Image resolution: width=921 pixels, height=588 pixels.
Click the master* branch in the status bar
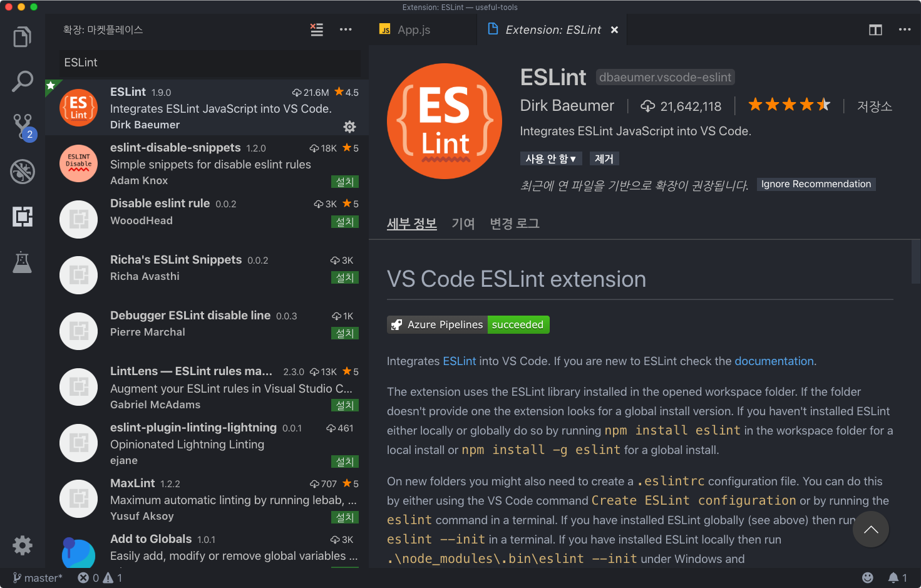tap(38, 578)
